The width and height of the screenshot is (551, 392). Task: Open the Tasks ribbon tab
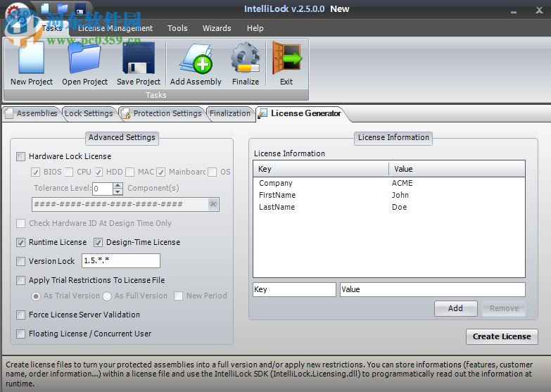pyautogui.click(x=52, y=28)
